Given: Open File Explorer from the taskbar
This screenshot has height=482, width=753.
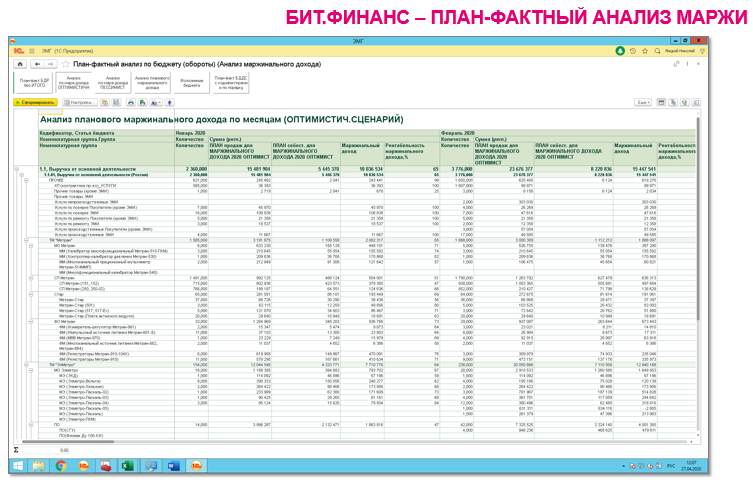Looking at the screenshot, I should point(38,466).
